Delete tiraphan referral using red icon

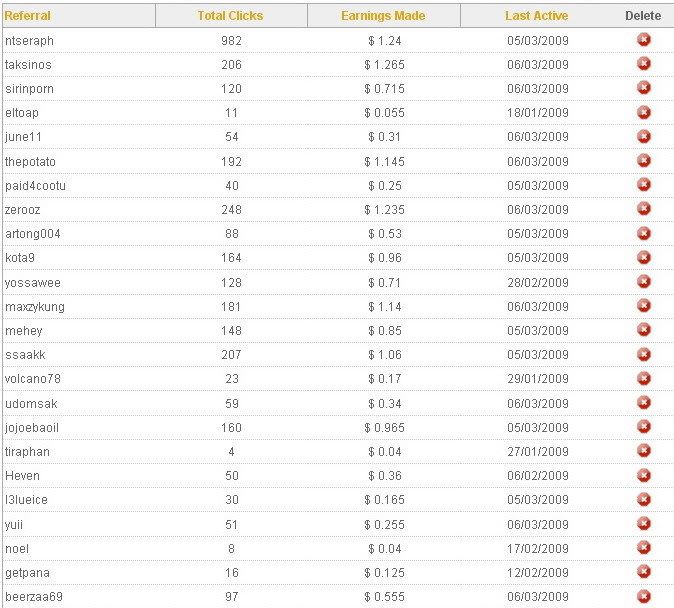click(643, 451)
